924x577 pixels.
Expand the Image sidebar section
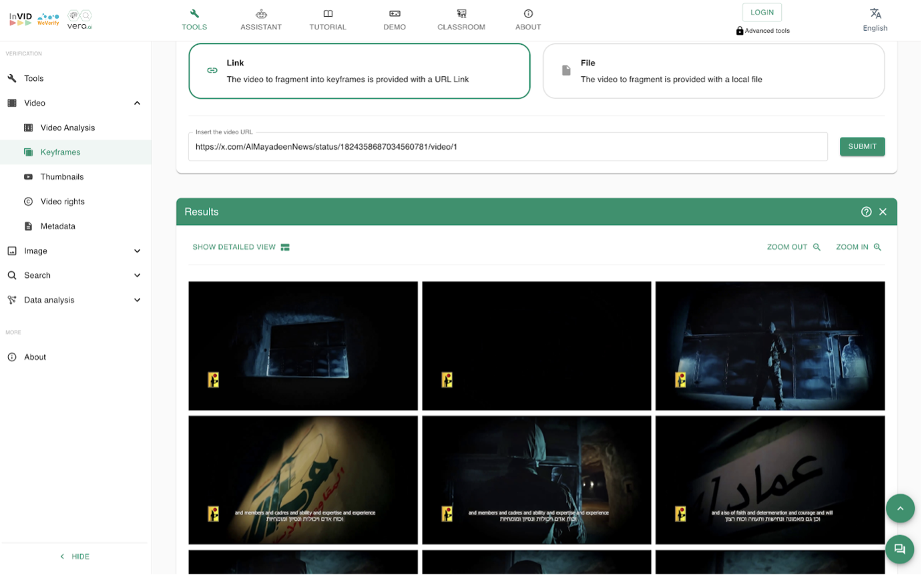coord(137,251)
